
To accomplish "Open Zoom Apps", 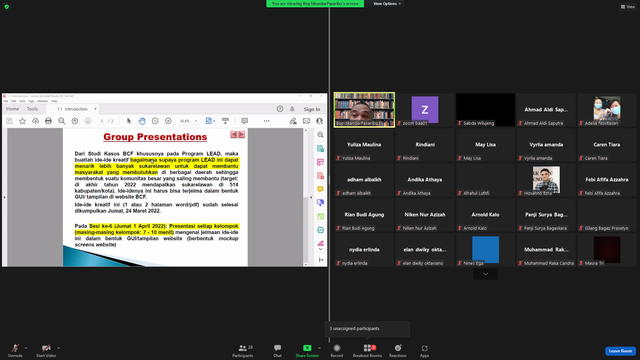I will 424,350.
